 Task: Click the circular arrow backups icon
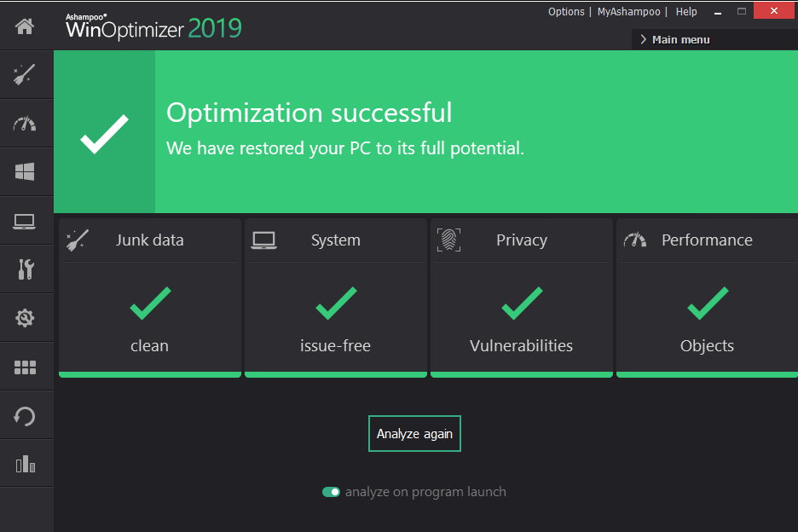pyautogui.click(x=25, y=416)
